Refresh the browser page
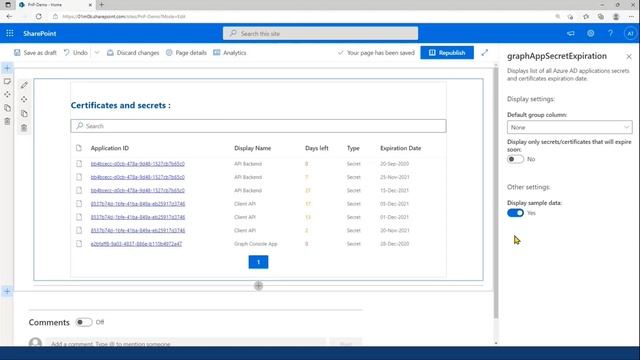The width and height of the screenshot is (640, 360). point(38,16)
